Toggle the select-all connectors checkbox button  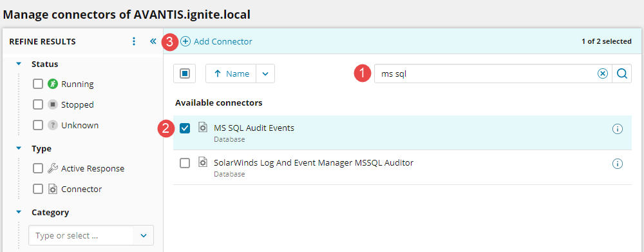184,73
